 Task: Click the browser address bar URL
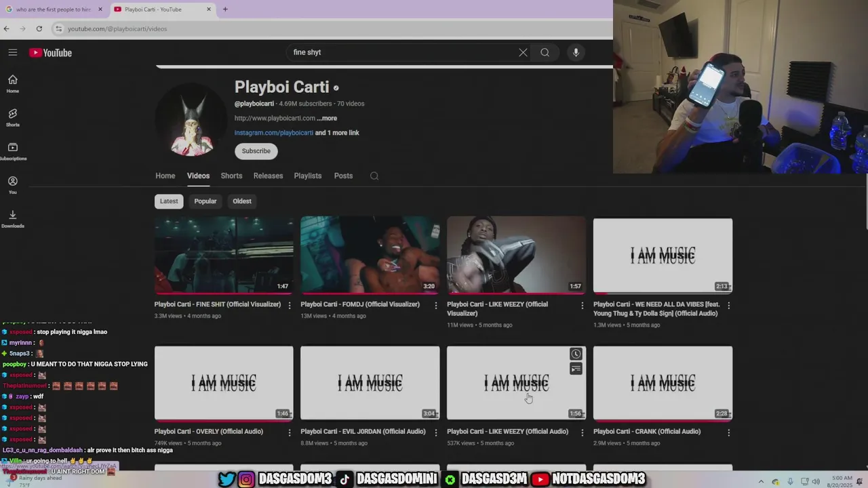click(x=117, y=28)
